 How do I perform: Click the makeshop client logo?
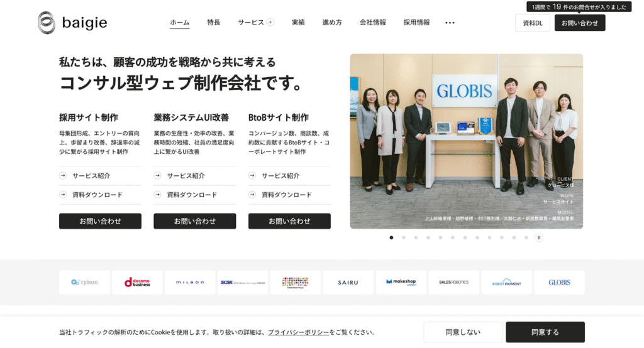pos(401,282)
